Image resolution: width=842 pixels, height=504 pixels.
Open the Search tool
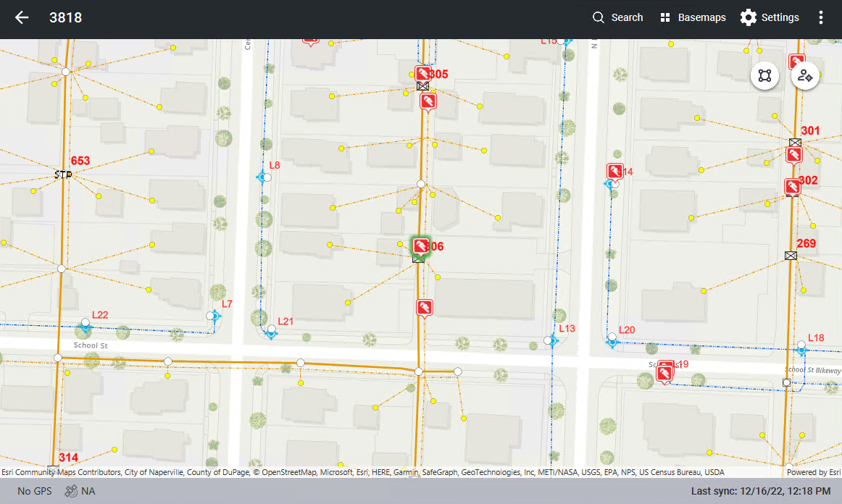click(617, 17)
